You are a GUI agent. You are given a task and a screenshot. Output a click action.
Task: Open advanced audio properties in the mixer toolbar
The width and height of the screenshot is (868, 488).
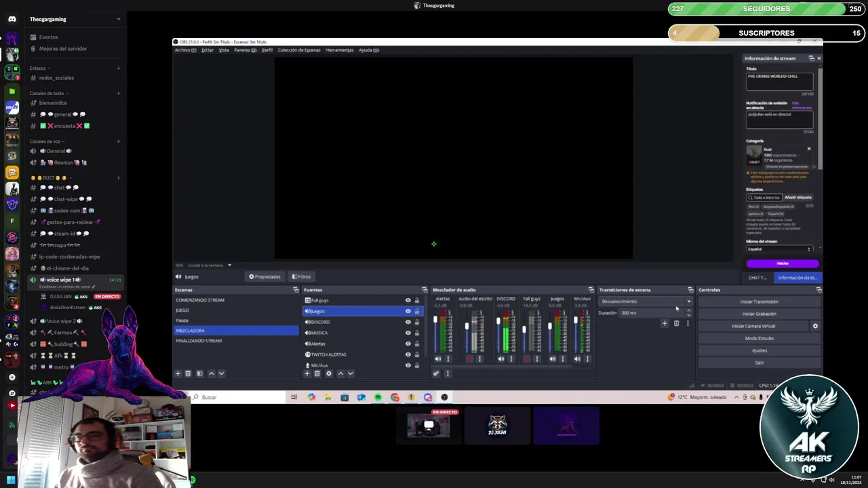(x=436, y=373)
